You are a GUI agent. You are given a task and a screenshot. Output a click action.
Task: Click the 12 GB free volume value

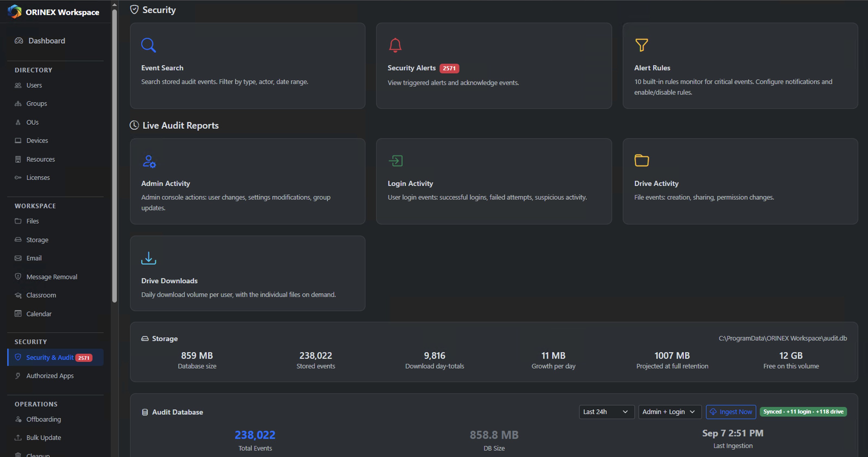click(x=791, y=355)
